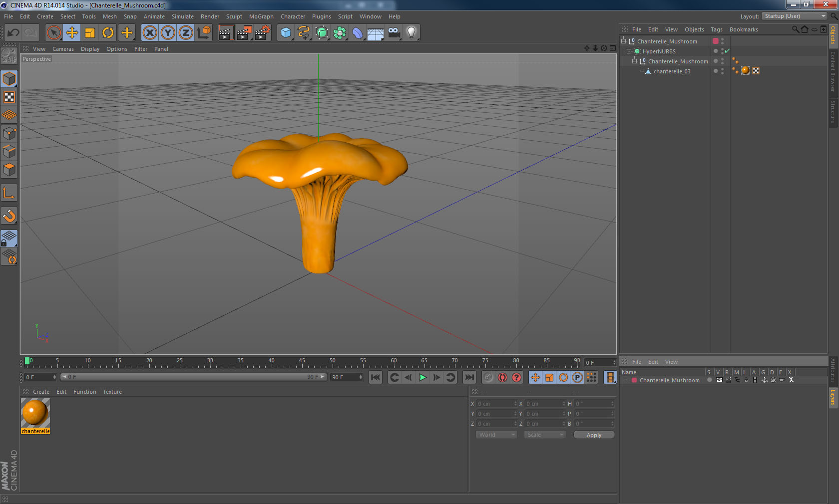Open the World coordinate dropdown

[496, 435]
